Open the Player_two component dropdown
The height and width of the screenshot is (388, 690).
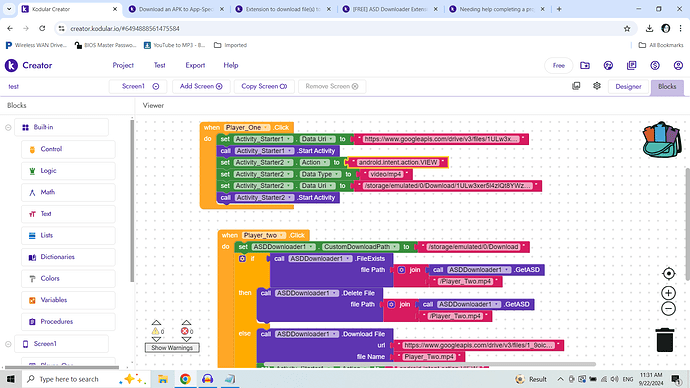pyautogui.click(x=282, y=235)
